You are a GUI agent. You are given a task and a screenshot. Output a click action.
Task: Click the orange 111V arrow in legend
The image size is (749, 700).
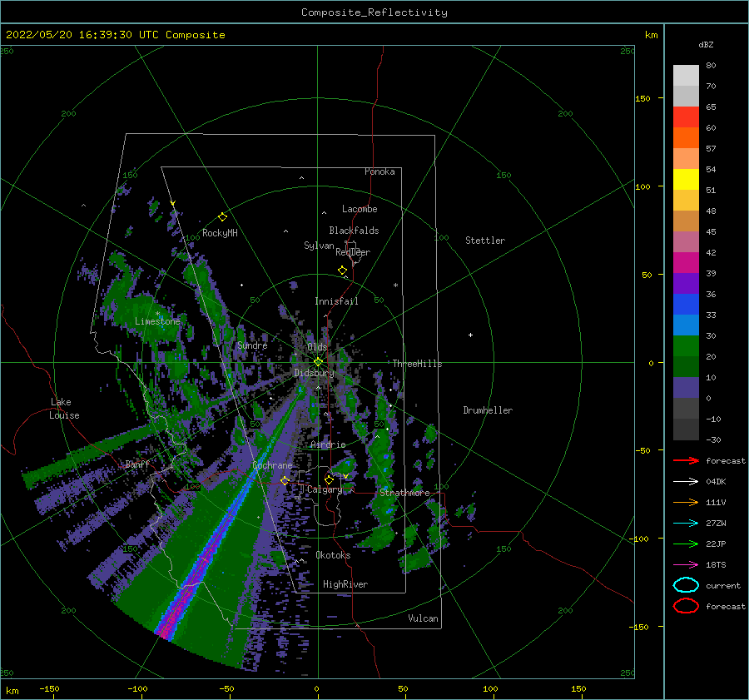(686, 502)
